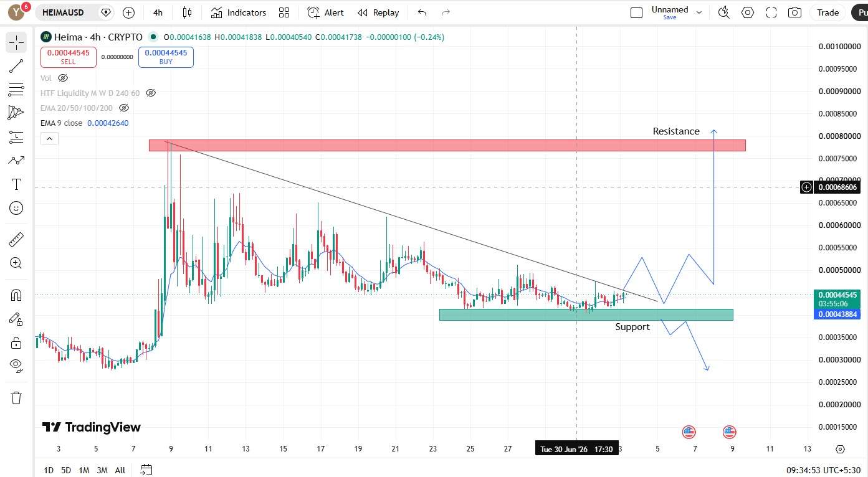
Task: Enter fullscreen mode
Action: coord(771,12)
